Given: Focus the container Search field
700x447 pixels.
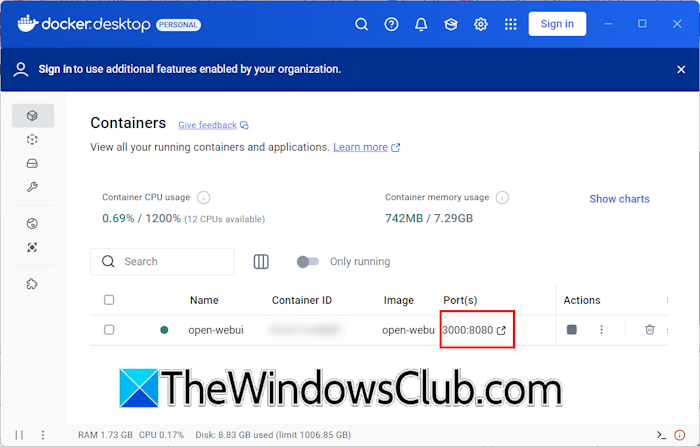Looking at the screenshot, I should point(162,262).
